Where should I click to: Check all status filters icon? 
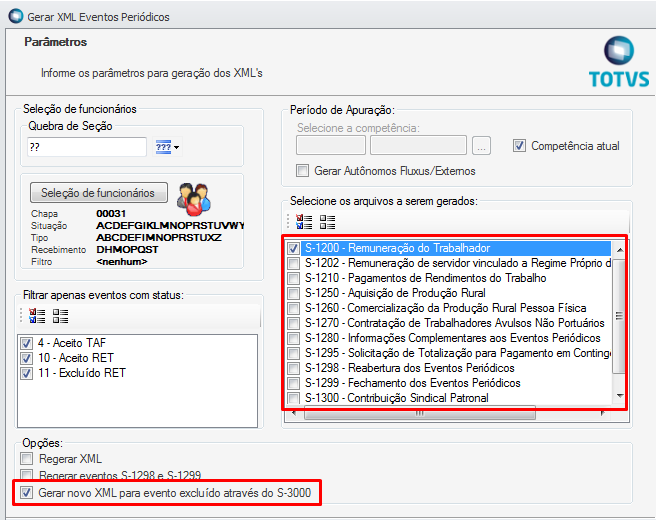point(37,316)
